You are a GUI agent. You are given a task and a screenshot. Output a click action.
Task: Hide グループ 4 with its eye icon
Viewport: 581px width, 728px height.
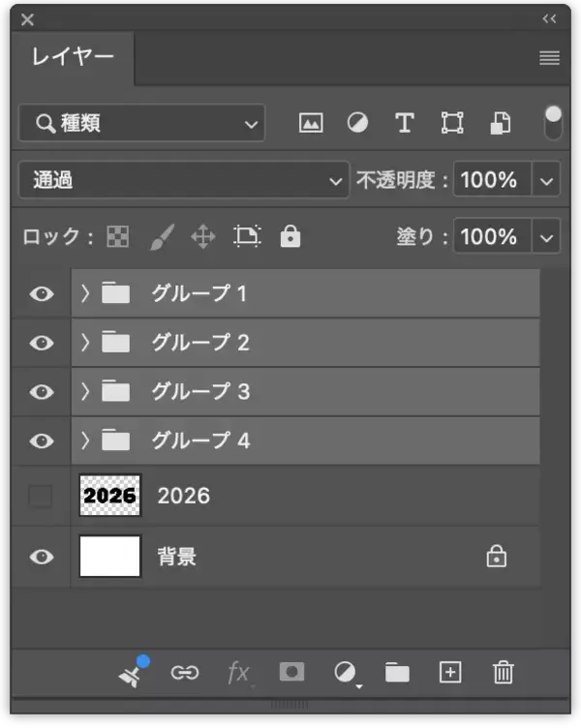point(42,440)
